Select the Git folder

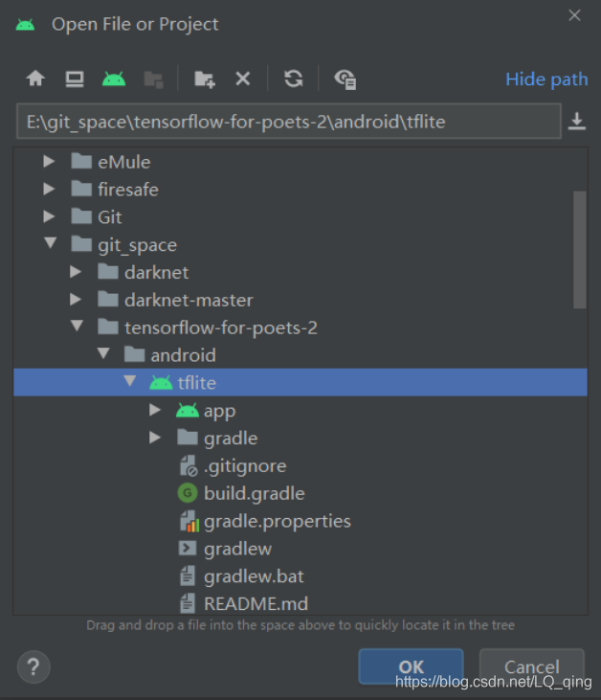point(300,217)
